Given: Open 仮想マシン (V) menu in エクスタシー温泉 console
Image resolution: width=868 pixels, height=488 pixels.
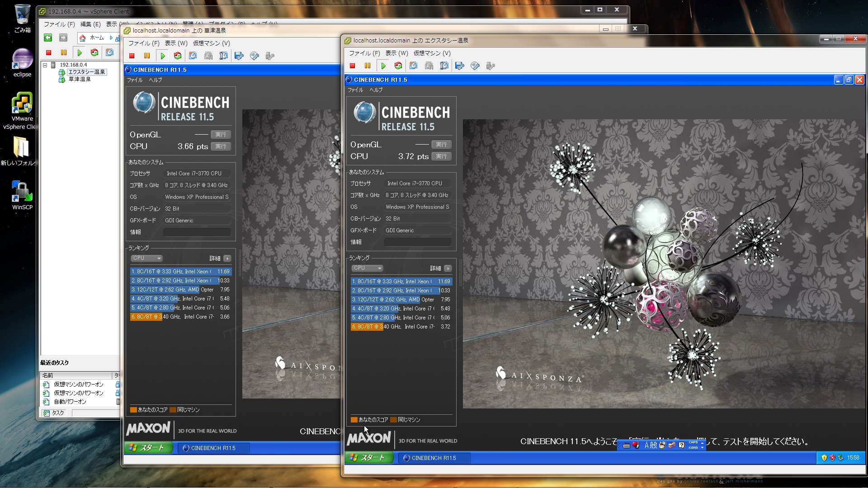Looking at the screenshot, I should [432, 53].
